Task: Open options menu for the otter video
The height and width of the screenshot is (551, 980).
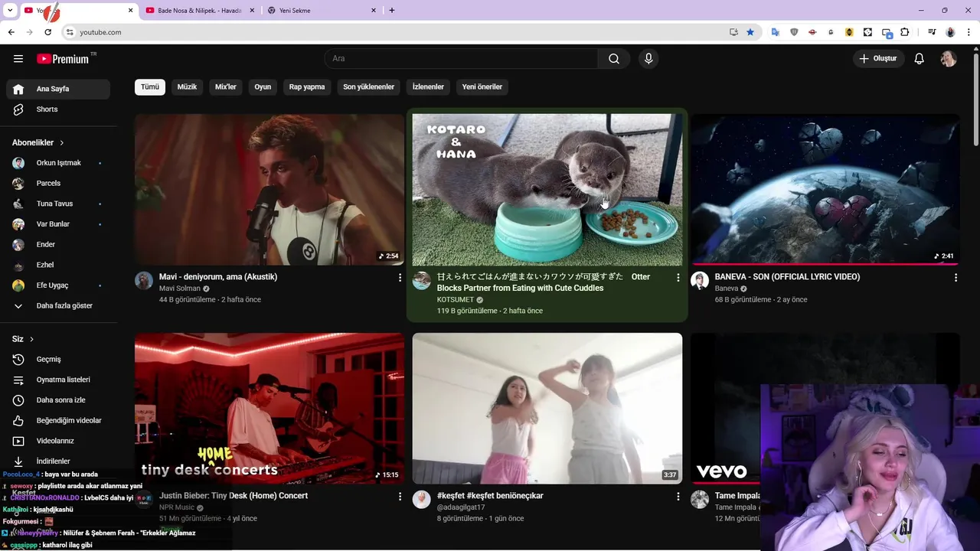Action: (x=678, y=278)
